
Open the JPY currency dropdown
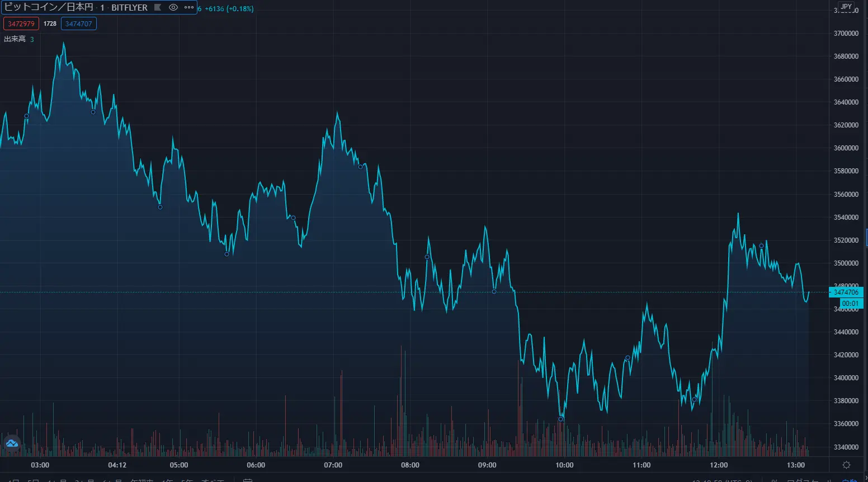[x=846, y=7]
